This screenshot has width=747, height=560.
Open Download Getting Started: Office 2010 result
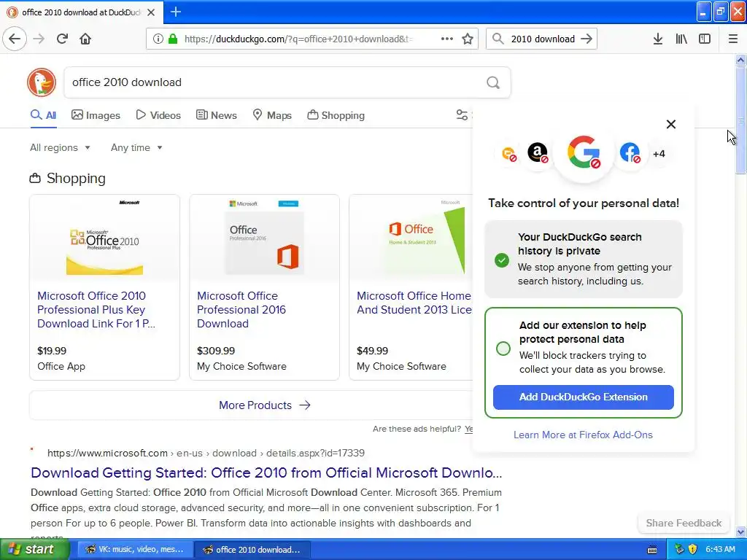266,472
